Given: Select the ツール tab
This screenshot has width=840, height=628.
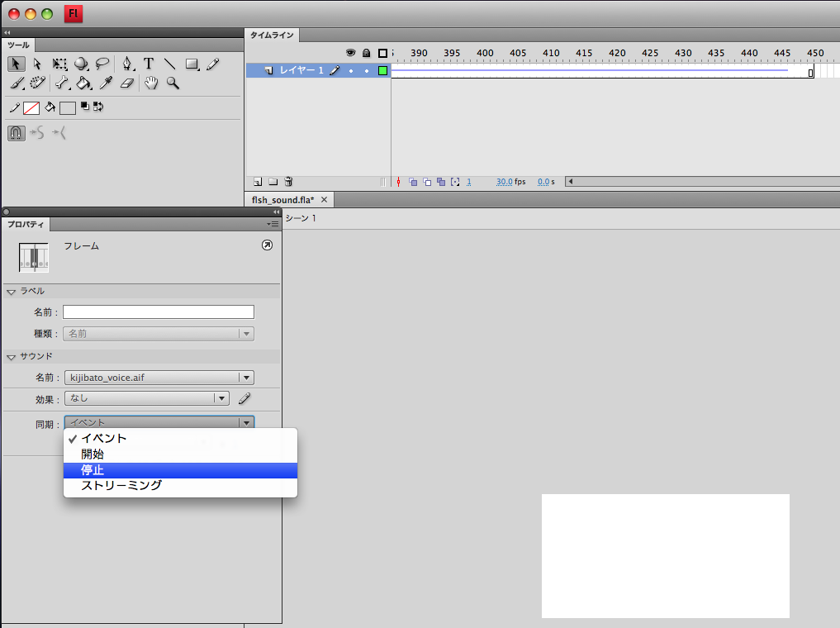Looking at the screenshot, I should [x=19, y=45].
